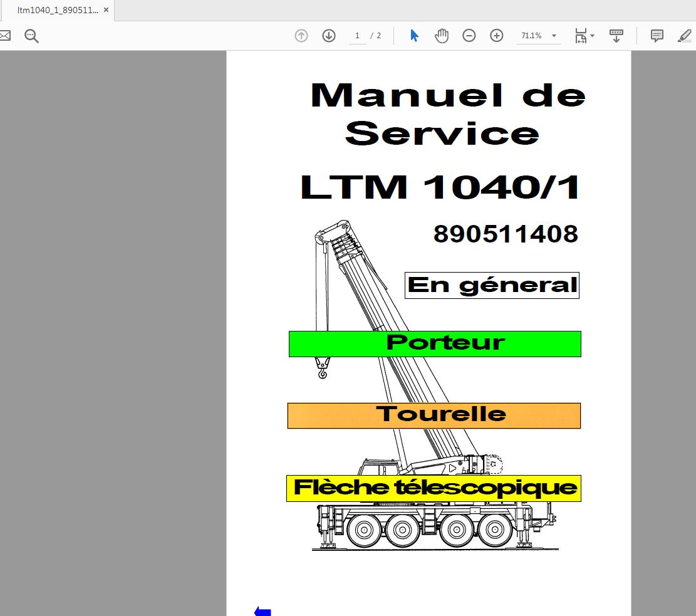Click the 71.1% zoom value
This screenshot has width=696, height=616.
531,36
